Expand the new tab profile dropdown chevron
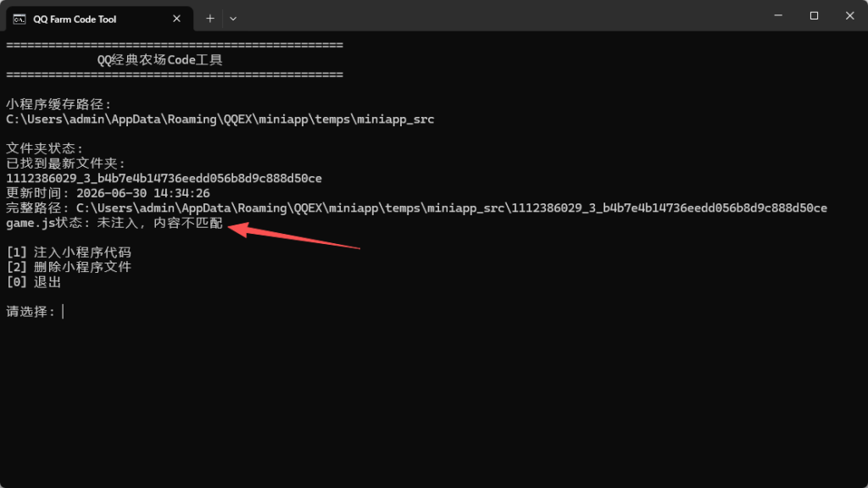Image resolution: width=868 pixels, height=488 pixels. (x=233, y=19)
